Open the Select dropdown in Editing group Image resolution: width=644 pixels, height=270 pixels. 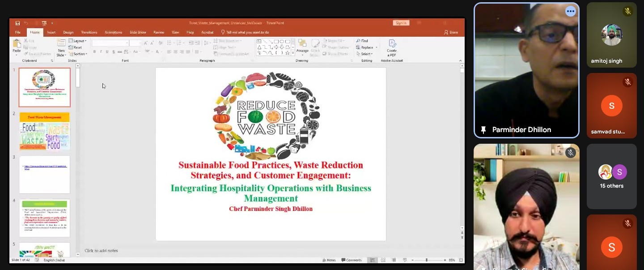[365, 54]
